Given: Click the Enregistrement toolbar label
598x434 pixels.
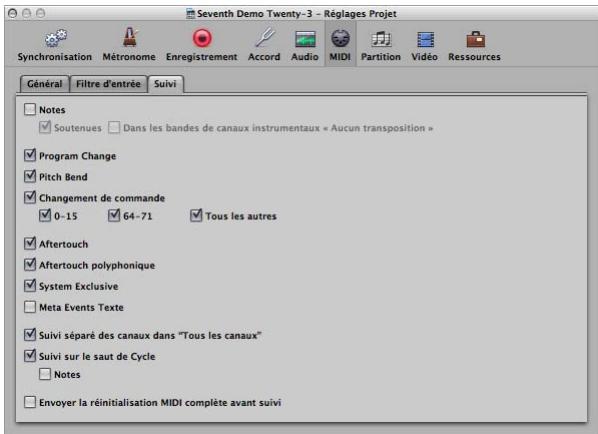Looking at the screenshot, I should tap(201, 57).
